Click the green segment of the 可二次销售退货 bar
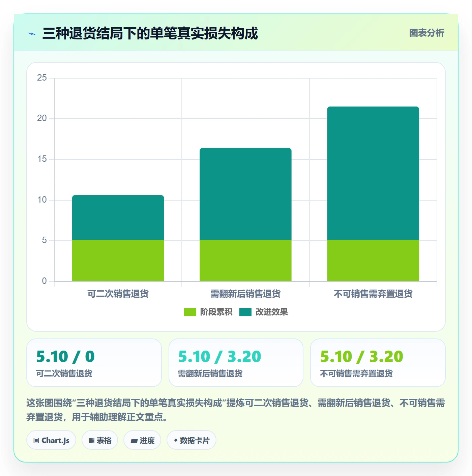This screenshot has width=472, height=476. tap(118, 260)
